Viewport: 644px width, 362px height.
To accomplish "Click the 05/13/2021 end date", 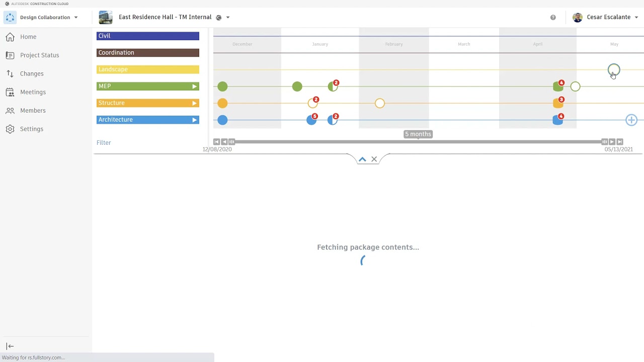I will click(619, 149).
